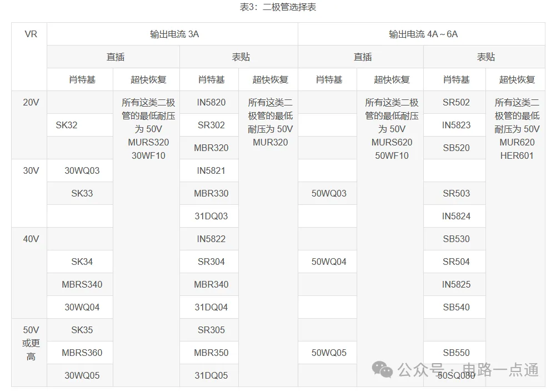The width and height of the screenshot is (556, 392).
Task: Click the SK32 cell
Action: click(80, 125)
